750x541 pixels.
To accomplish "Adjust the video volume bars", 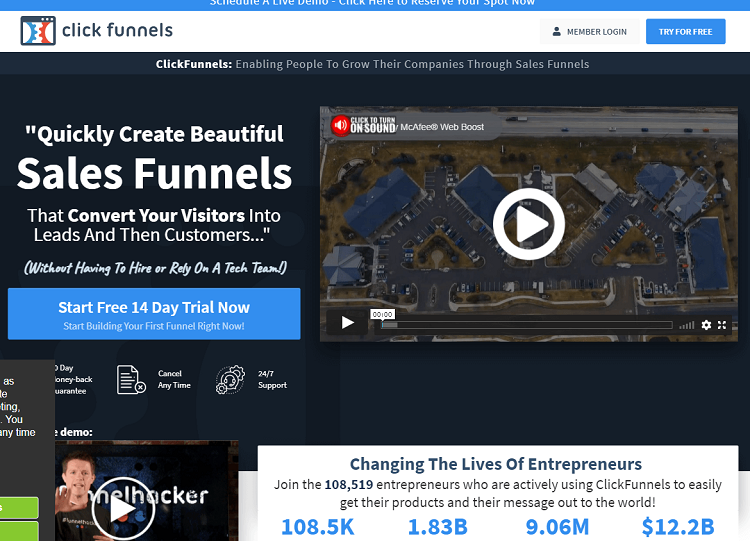I will pos(687,325).
